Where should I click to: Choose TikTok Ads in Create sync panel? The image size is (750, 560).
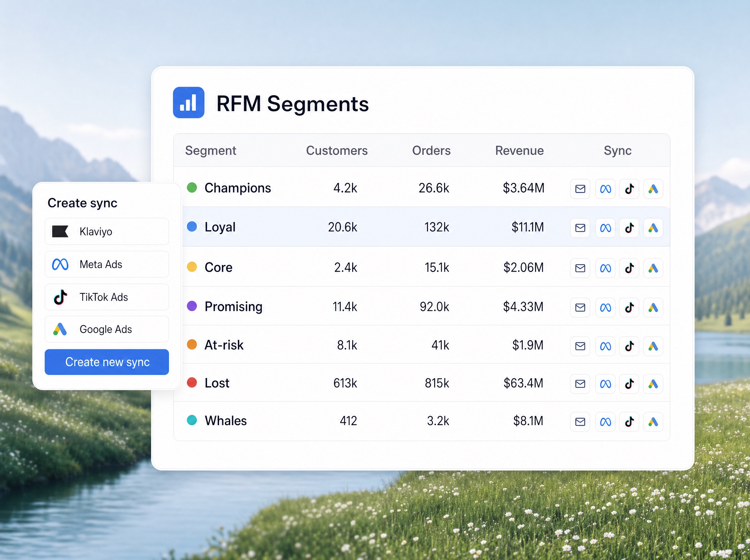(107, 297)
